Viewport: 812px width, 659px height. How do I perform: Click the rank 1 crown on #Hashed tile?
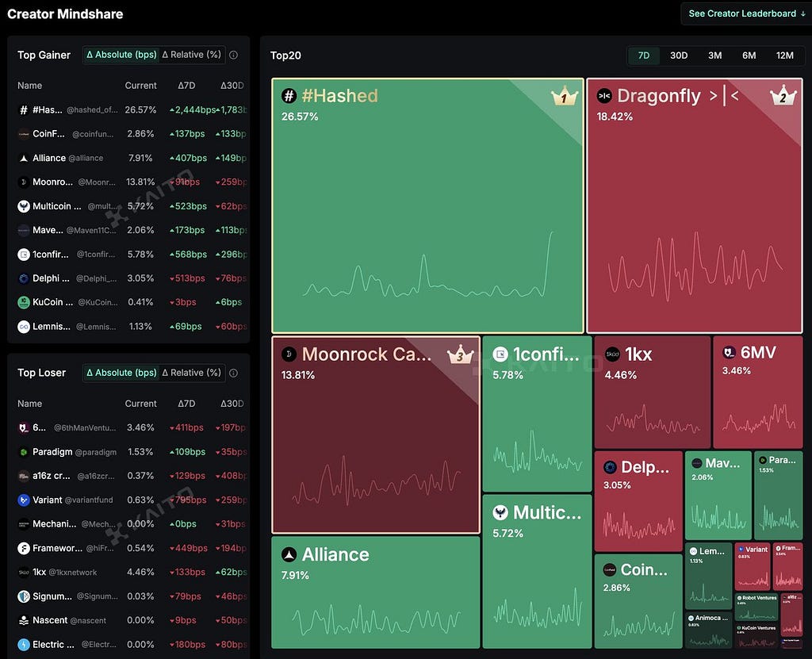(x=564, y=96)
